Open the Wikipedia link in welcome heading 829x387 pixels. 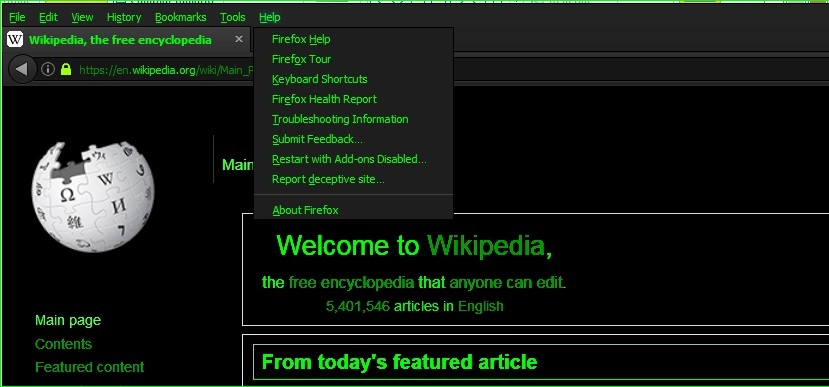click(486, 245)
